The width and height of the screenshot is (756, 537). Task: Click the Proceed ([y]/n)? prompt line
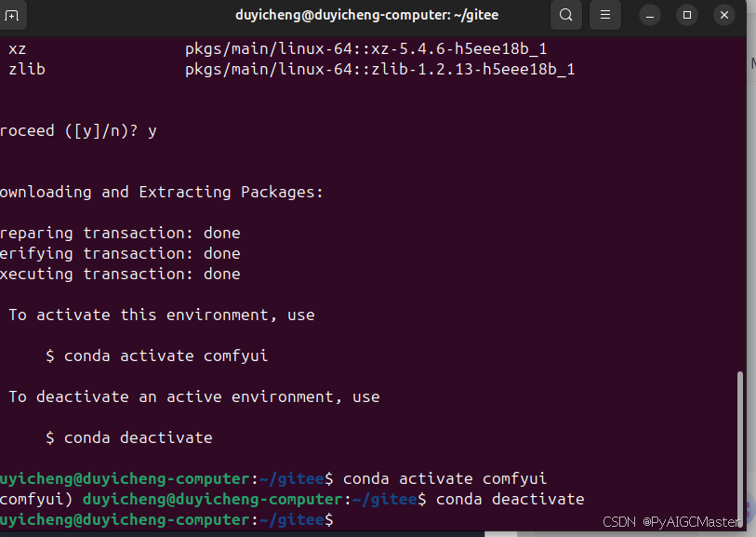pyautogui.click(x=78, y=130)
